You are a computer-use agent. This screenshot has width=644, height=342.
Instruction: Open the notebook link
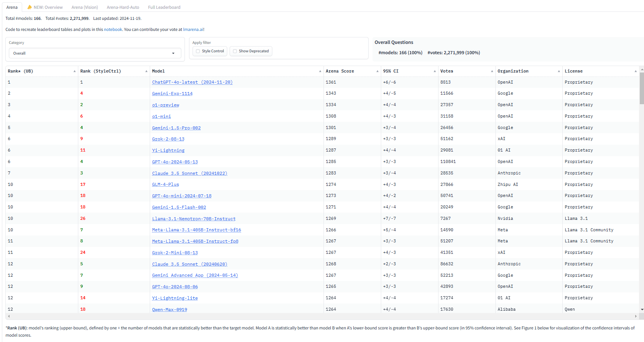[x=113, y=29]
